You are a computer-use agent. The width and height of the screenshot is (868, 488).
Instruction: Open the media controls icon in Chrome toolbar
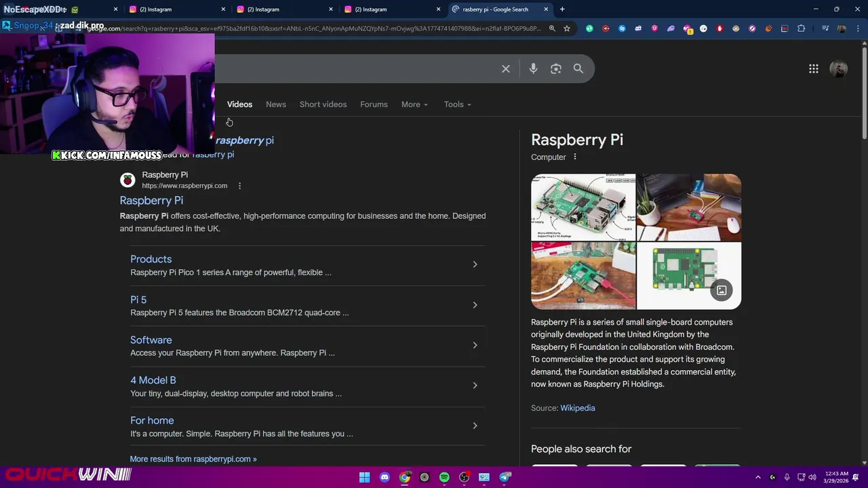(825, 28)
